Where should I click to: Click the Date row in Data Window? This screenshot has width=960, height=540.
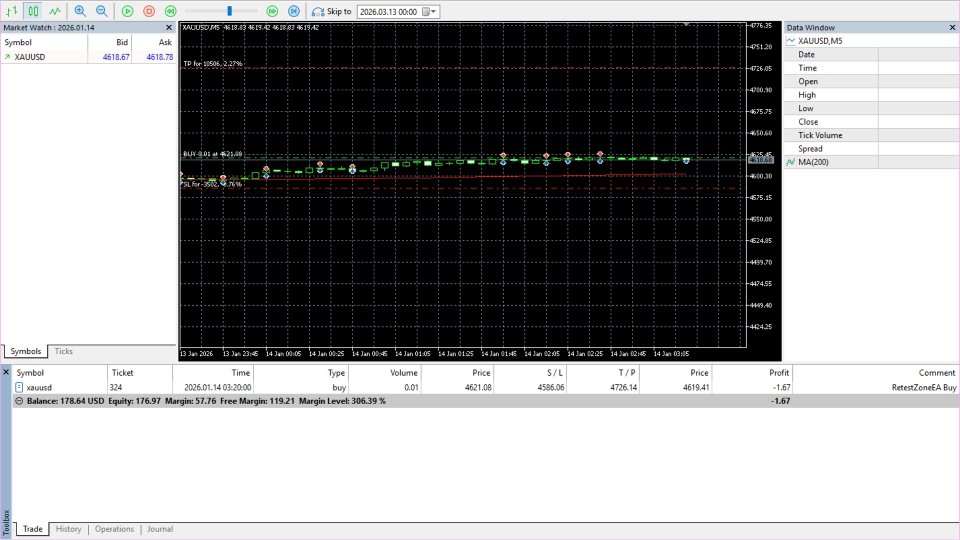[x=871, y=54]
